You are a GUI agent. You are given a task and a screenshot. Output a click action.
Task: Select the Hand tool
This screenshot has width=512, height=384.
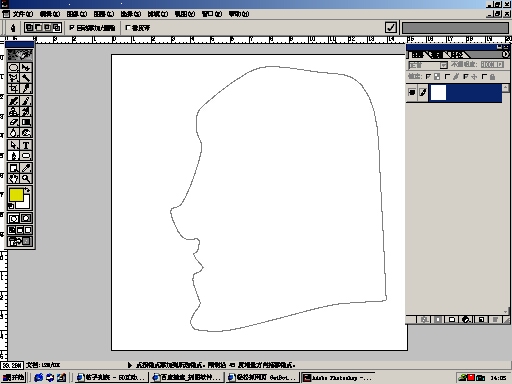(x=13, y=179)
